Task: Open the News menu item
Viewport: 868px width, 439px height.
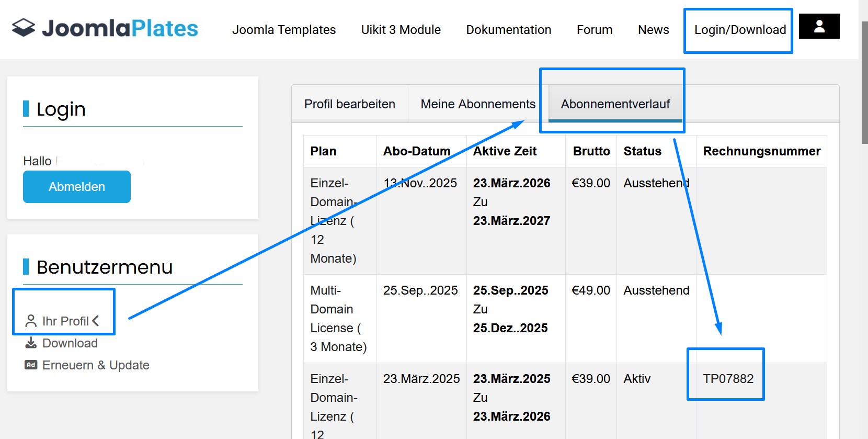Action: 653,30
